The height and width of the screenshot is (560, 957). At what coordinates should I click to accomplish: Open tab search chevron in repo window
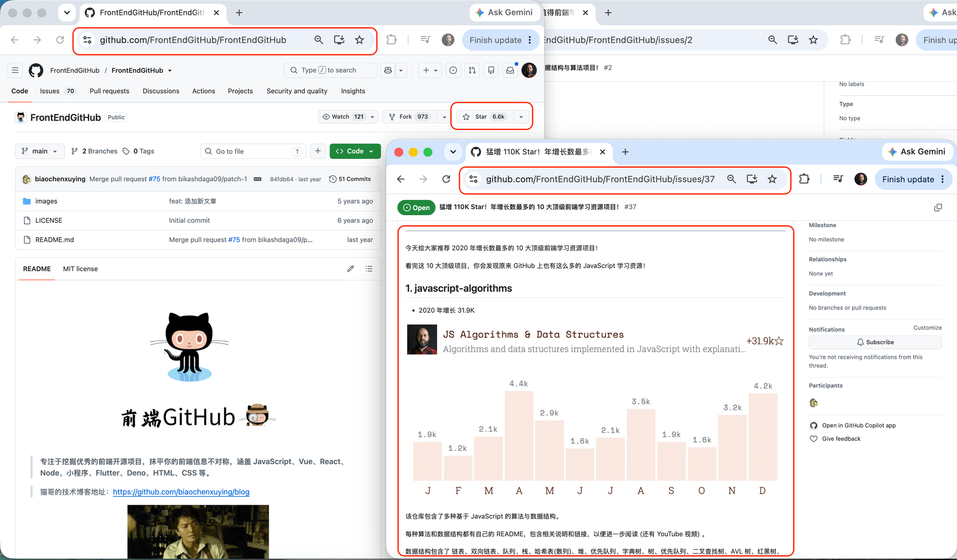click(x=67, y=13)
